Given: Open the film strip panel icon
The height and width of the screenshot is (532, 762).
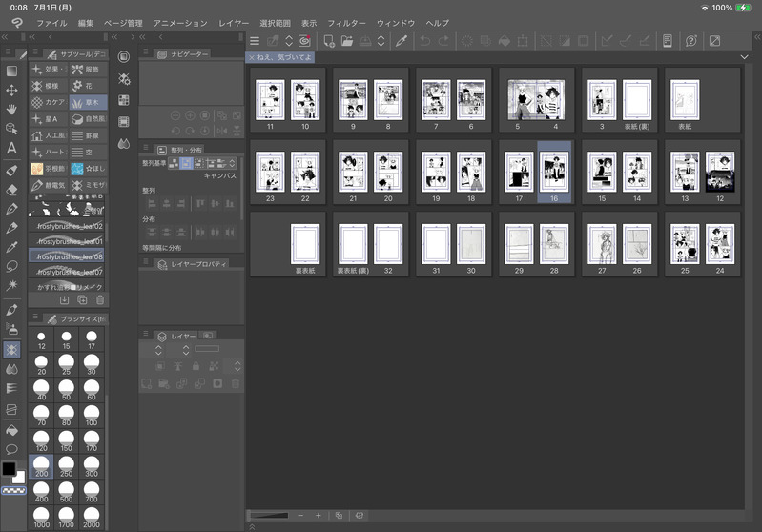Looking at the screenshot, I should tap(124, 122).
